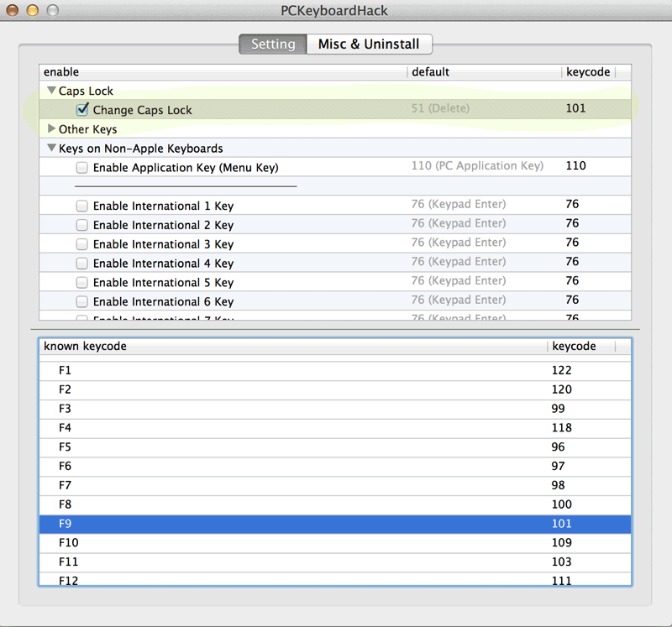
Task: Minimize the PCKeyboardHack window
Action: pyautogui.click(x=33, y=10)
